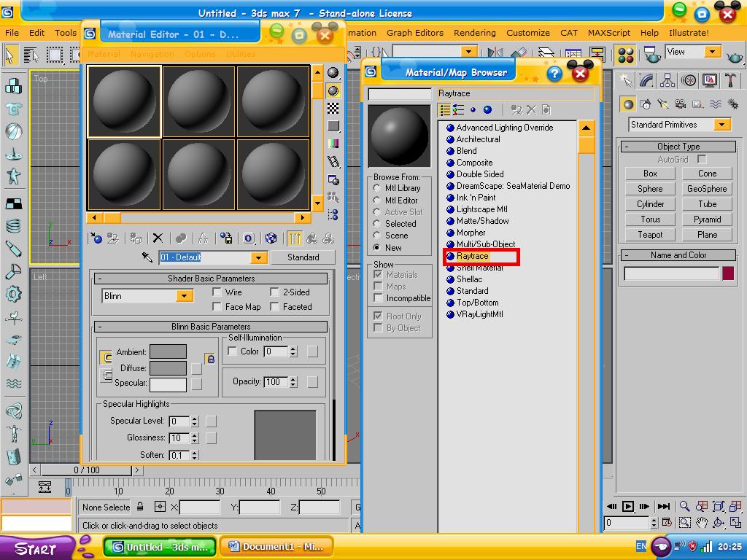Check Incompatible checkbox in Show group
The width and height of the screenshot is (747, 560).
(379, 298)
